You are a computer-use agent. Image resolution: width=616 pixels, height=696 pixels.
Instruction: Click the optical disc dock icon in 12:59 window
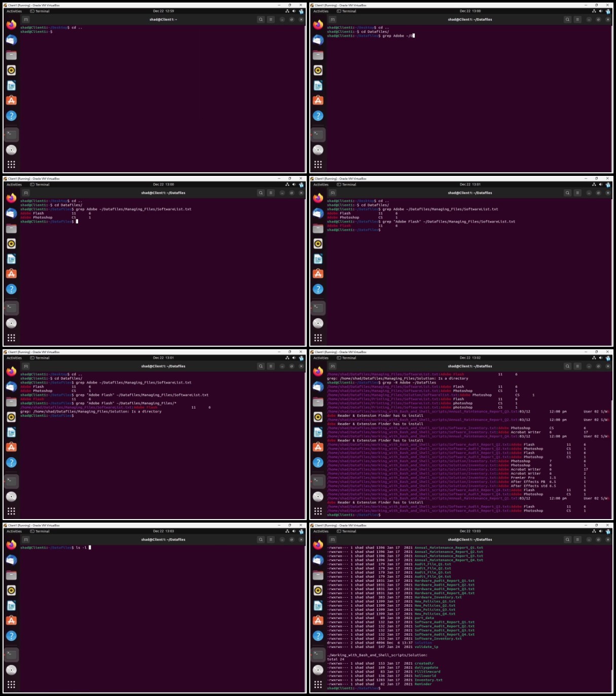11,150
